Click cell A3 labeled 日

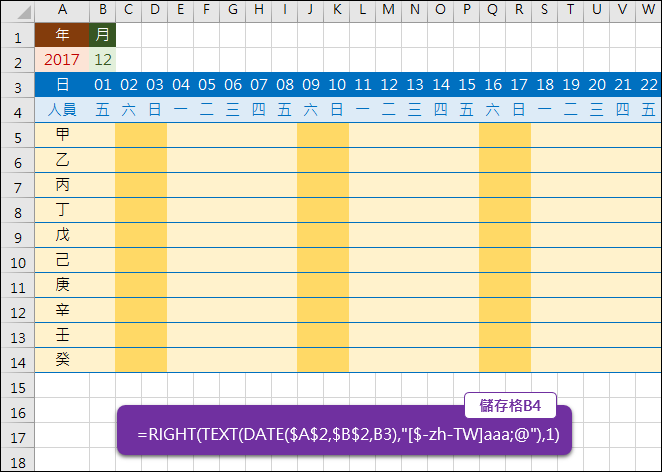[62, 85]
